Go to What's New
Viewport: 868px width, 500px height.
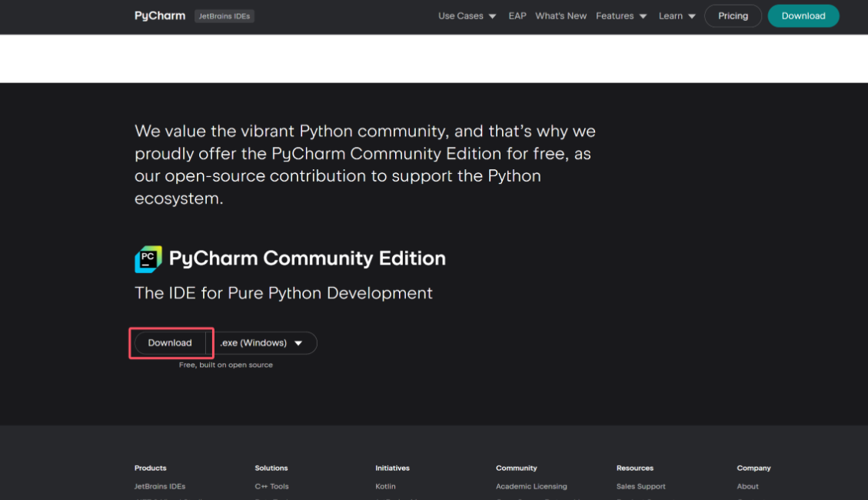(560, 16)
